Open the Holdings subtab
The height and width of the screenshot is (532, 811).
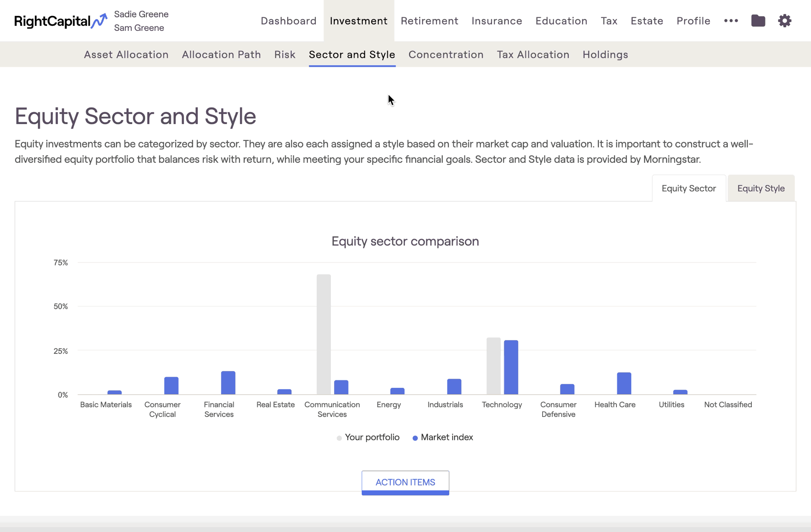click(x=605, y=54)
